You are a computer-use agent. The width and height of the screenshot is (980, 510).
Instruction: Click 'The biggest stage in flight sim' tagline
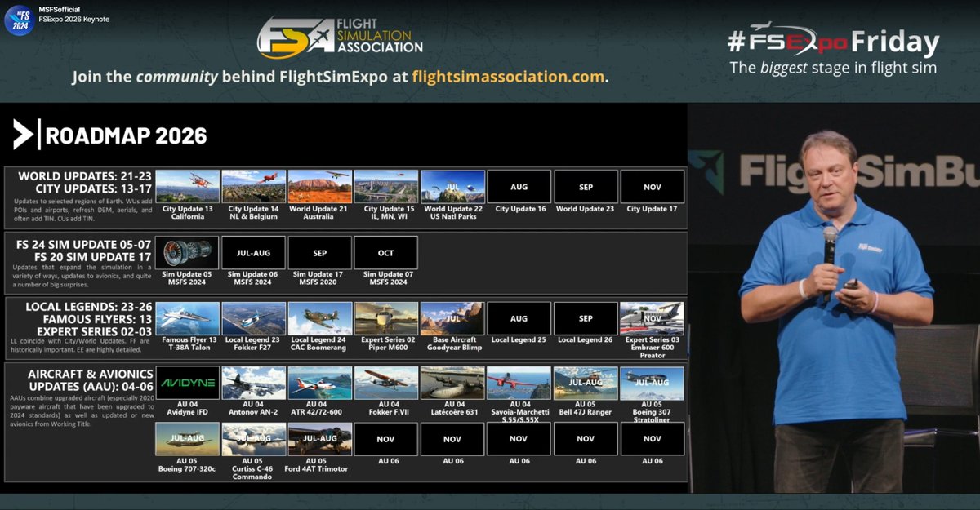pos(833,68)
